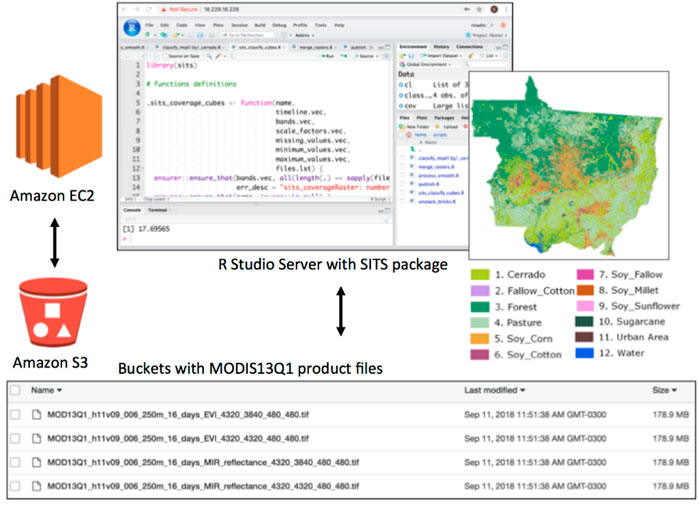Click the land cover map image
Screen dimensions: 700x507
pyautogui.click(x=569, y=165)
